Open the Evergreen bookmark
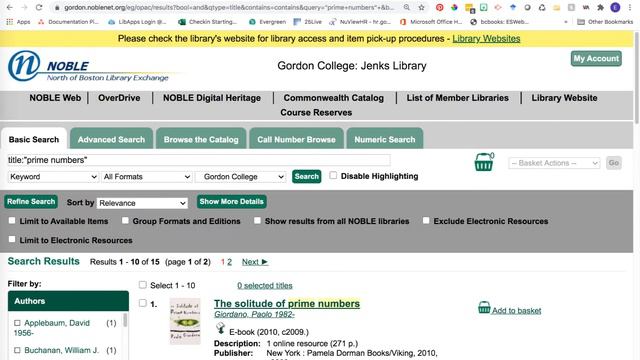Viewport: 640px width, 360px height. [267, 22]
